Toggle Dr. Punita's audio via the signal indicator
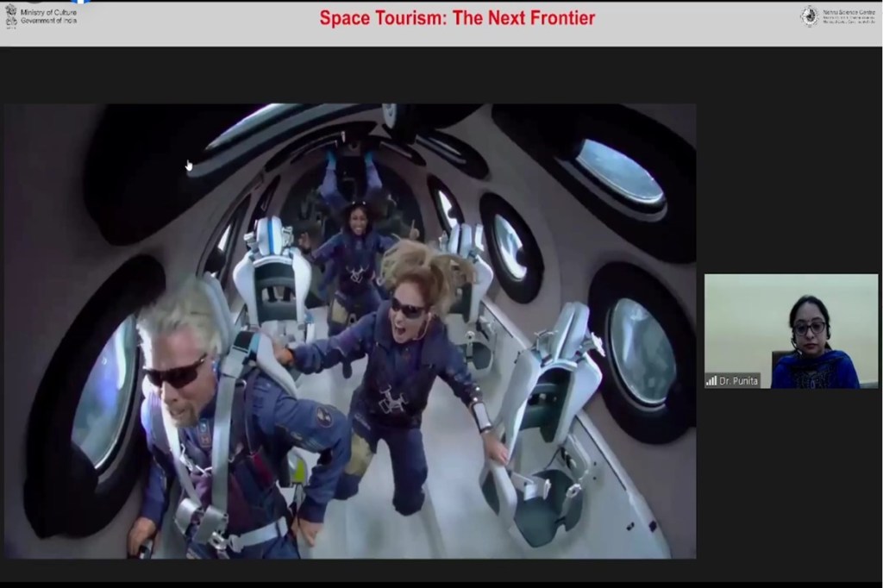Viewport: 883px width, 588px height. (x=711, y=380)
